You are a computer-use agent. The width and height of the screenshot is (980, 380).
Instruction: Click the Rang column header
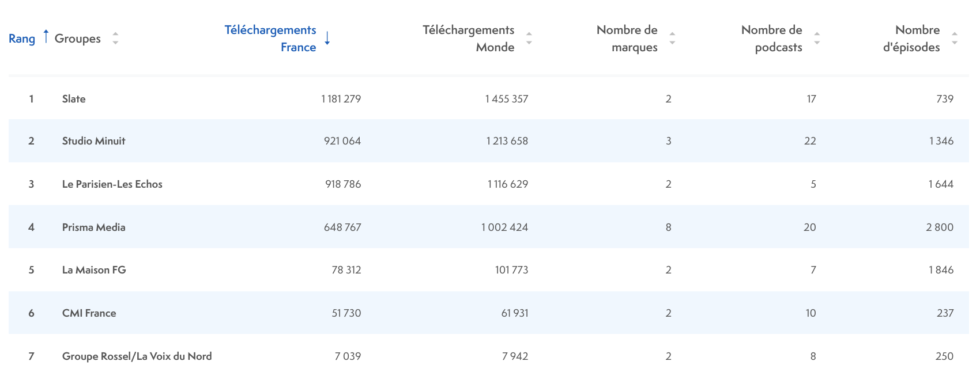(21, 38)
